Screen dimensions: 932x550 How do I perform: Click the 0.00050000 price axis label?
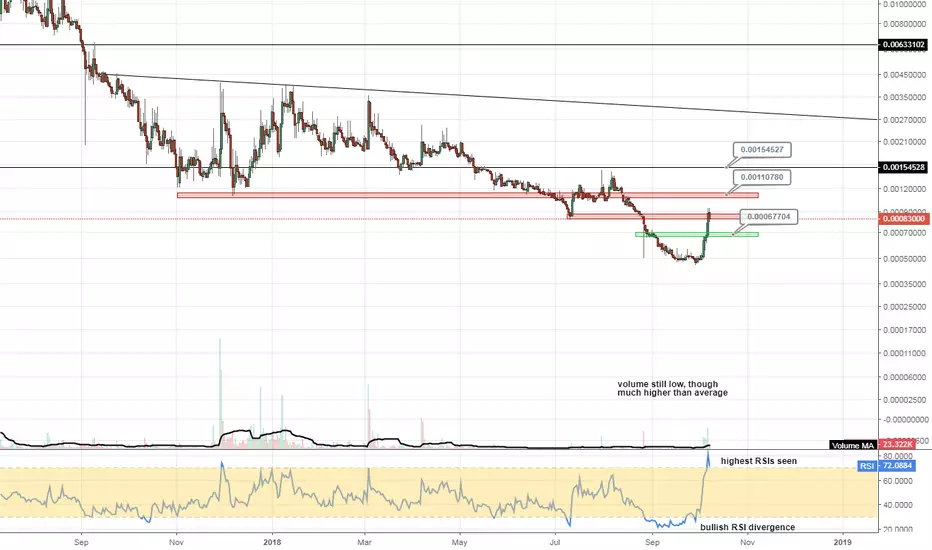point(904,259)
